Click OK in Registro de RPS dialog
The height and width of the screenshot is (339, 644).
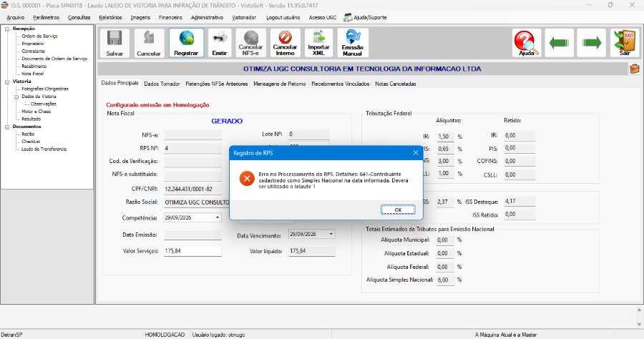[398, 210]
